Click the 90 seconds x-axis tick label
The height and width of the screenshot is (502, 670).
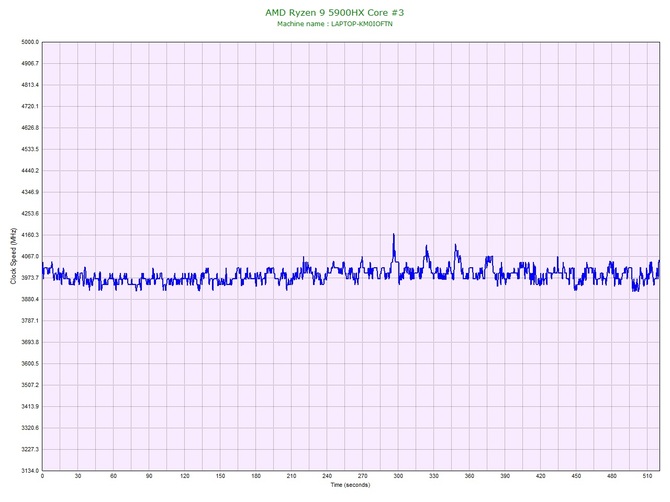149,476
